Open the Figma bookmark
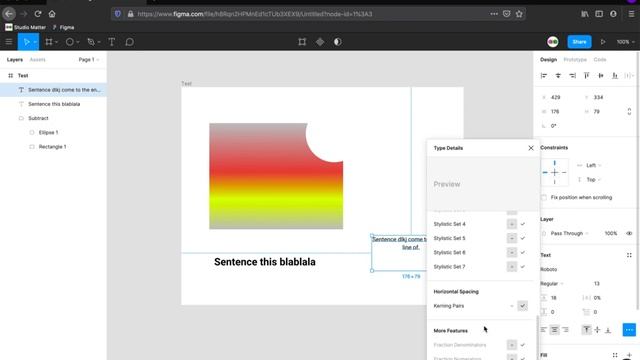Image resolution: width=640 pixels, height=360 pixels. [63, 27]
